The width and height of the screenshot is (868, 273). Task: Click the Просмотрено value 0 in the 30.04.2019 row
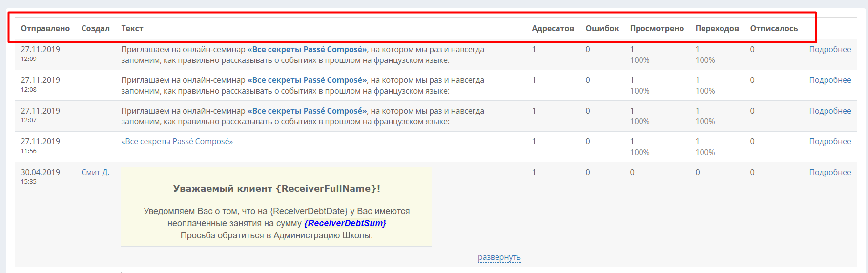tap(632, 172)
